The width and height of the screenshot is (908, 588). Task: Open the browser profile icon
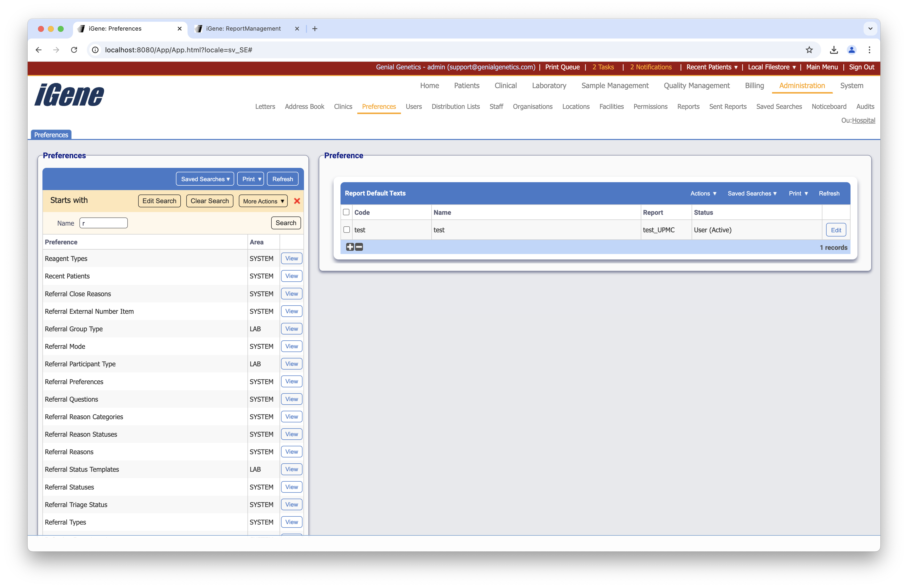pos(851,50)
